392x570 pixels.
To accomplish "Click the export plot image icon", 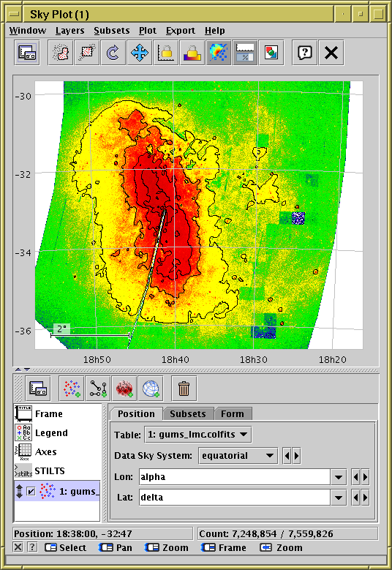I will (271, 53).
